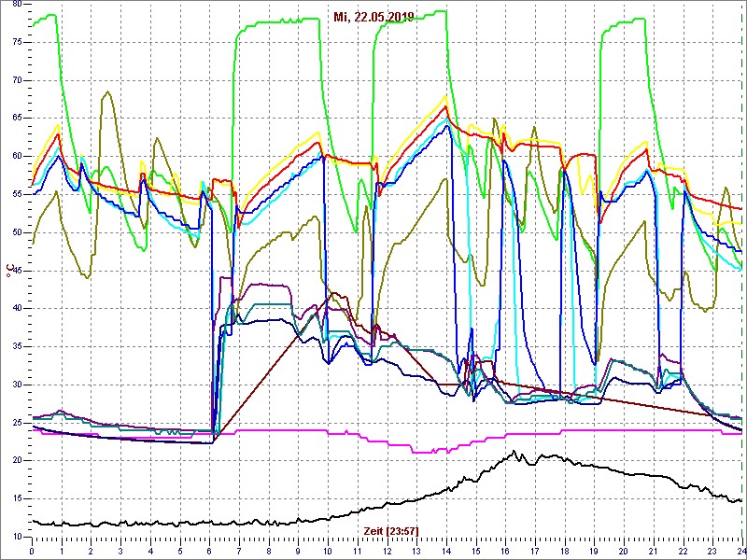
Task: Click hour '5' on the time axis
Action: [180, 551]
